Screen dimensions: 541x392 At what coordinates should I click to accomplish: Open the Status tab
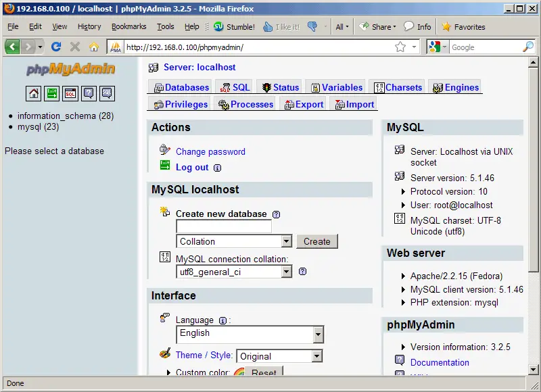point(280,88)
